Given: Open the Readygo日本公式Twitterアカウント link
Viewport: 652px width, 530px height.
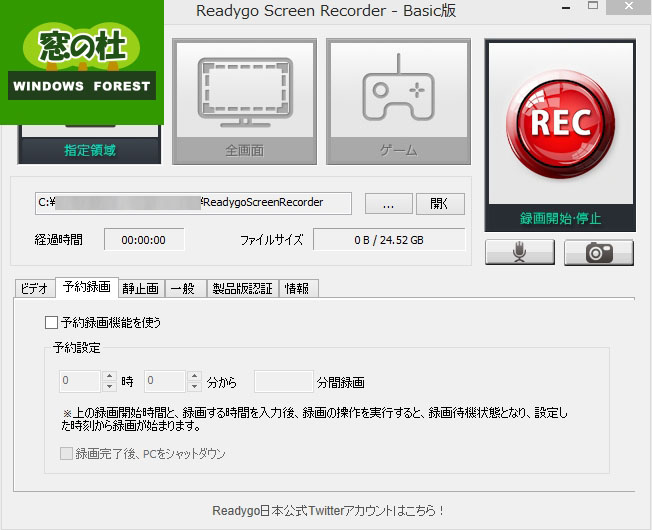Looking at the screenshot, I should coord(328,510).
